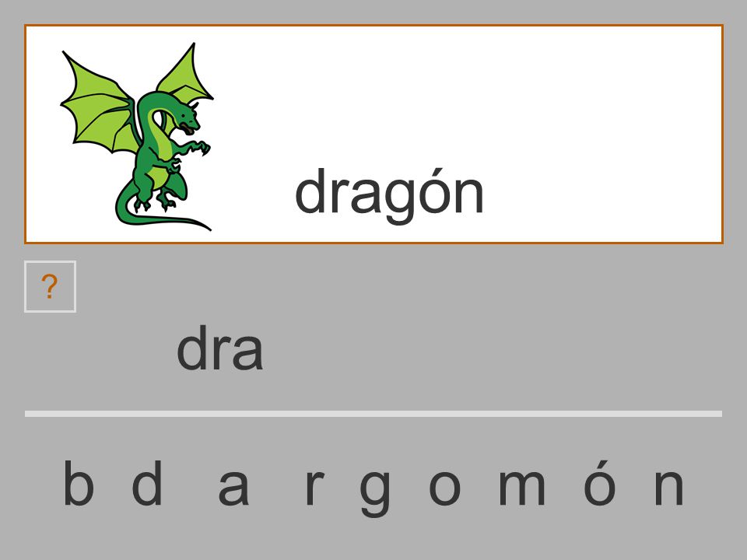The width and height of the screenshot is (747, 560).
Task: Tap the green dragon picture
Action: (x=137, y=137)
